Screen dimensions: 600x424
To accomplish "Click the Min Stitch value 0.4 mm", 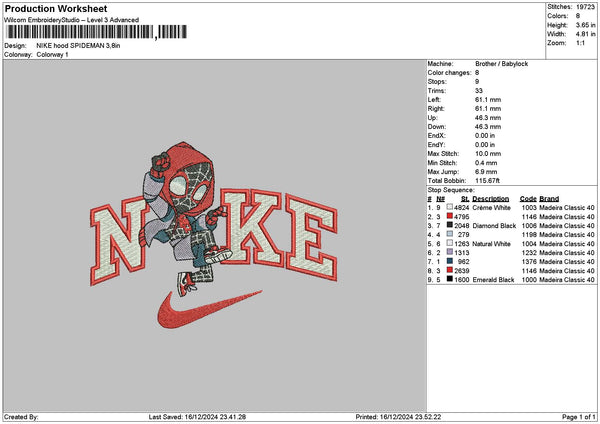I will 486,163.
